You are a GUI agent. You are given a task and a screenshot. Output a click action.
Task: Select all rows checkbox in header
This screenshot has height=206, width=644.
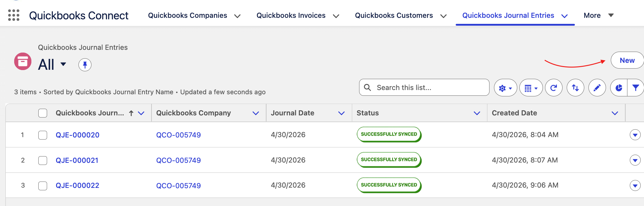[43, 113]
